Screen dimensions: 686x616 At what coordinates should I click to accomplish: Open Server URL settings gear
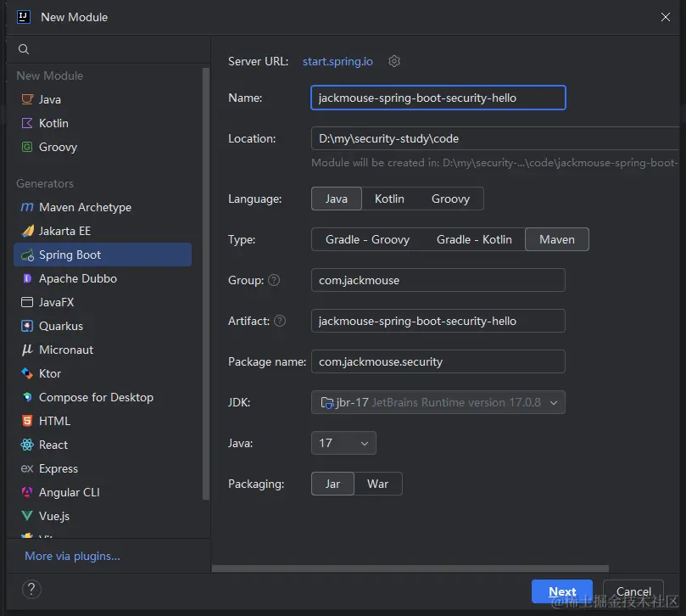pos(394,61)
